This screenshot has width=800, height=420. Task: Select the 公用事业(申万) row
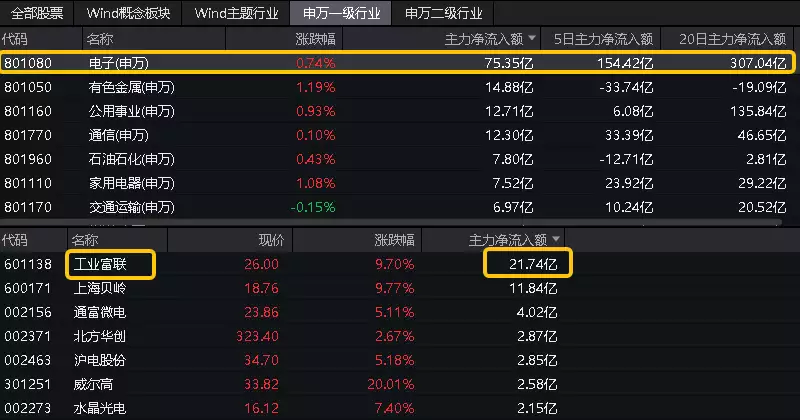pos(396,111)
